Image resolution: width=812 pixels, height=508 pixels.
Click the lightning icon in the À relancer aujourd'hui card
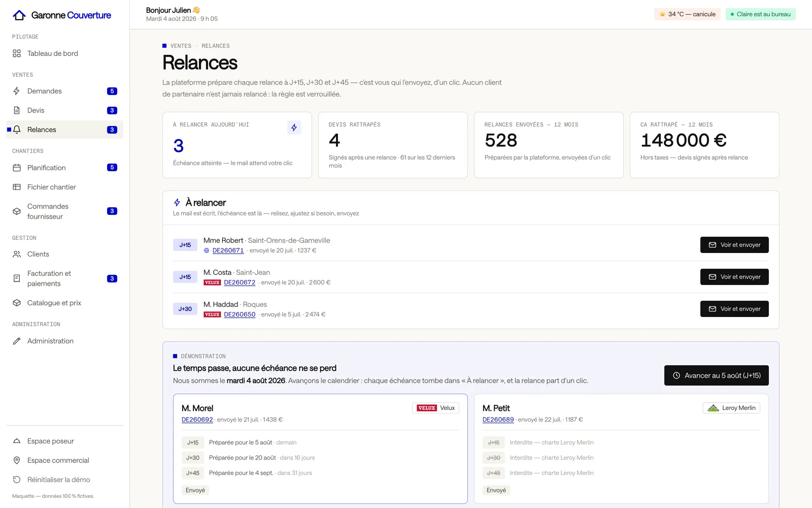(x=294, y=128)
